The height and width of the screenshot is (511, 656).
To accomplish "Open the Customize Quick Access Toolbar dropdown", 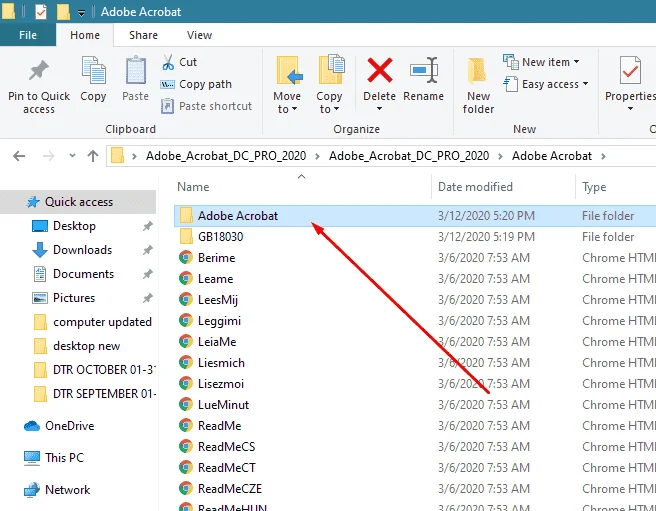I will coord(82,13).
